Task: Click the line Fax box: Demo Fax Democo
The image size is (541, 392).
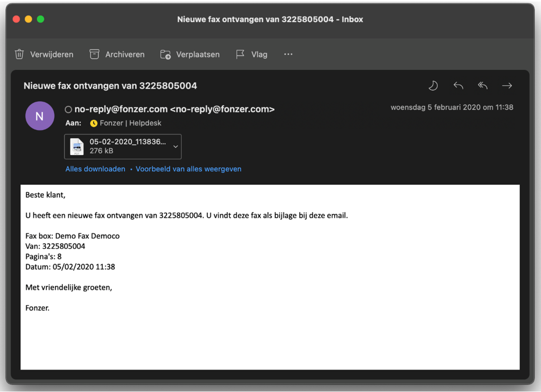Action: pos(72,236)
